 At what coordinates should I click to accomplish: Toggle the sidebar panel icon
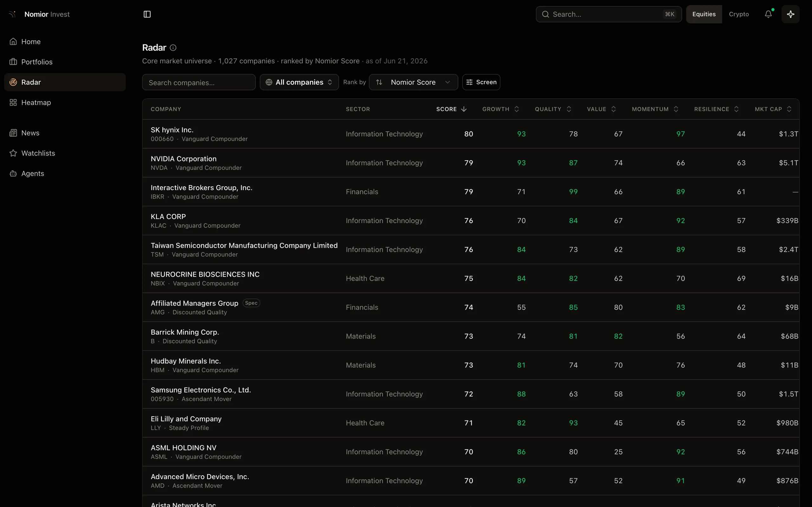pos(147,14)
